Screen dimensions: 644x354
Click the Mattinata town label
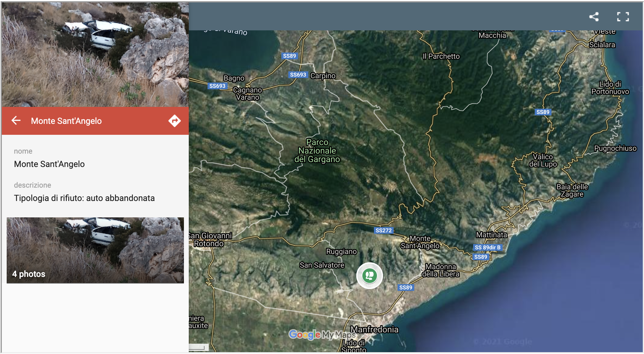[492, 235]
